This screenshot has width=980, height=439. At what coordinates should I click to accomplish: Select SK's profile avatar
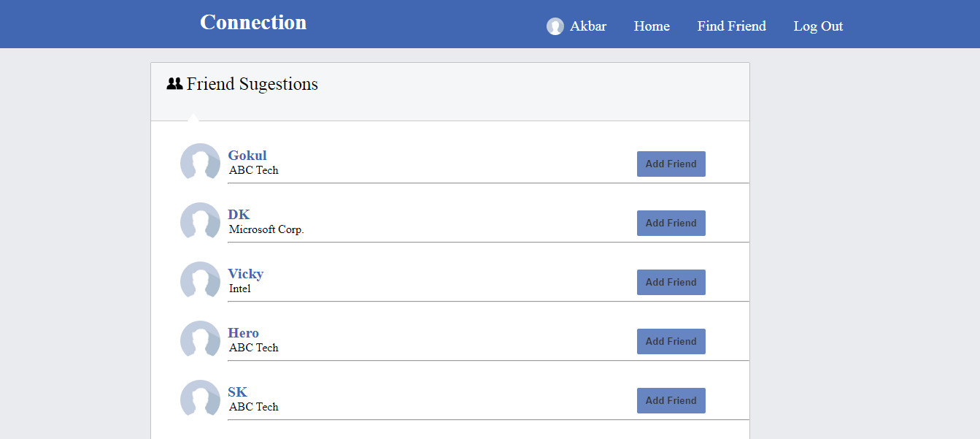click(200, 399)
